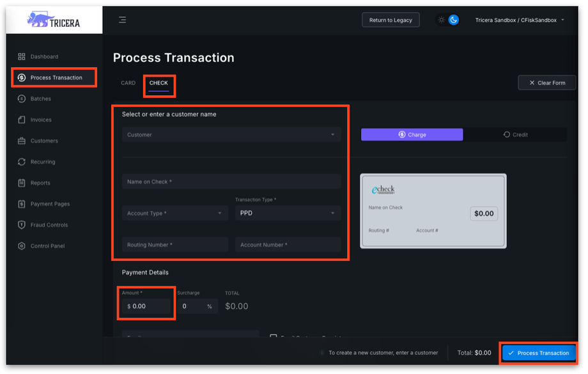Open Payment Pages in sidebar menu
This screenshot has height=374, width=588.
click(50, 205)
